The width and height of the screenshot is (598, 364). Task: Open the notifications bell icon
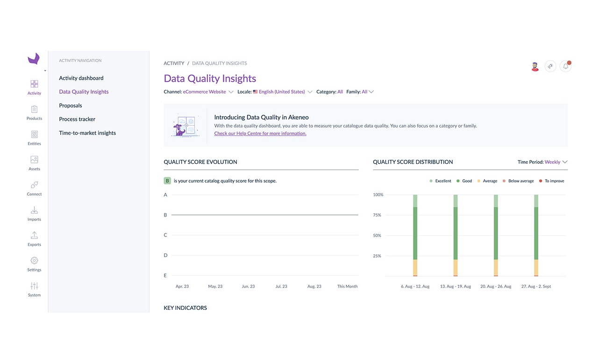point(566,66)
